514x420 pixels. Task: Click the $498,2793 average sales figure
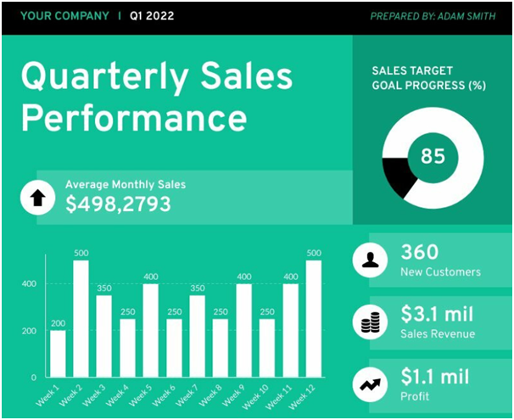tap(119, 204)
